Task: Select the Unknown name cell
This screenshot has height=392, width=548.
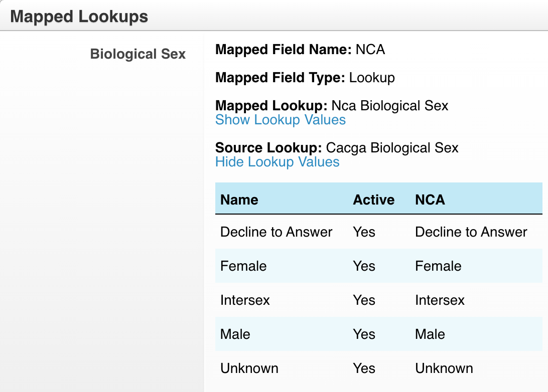Action: (249, 368)
